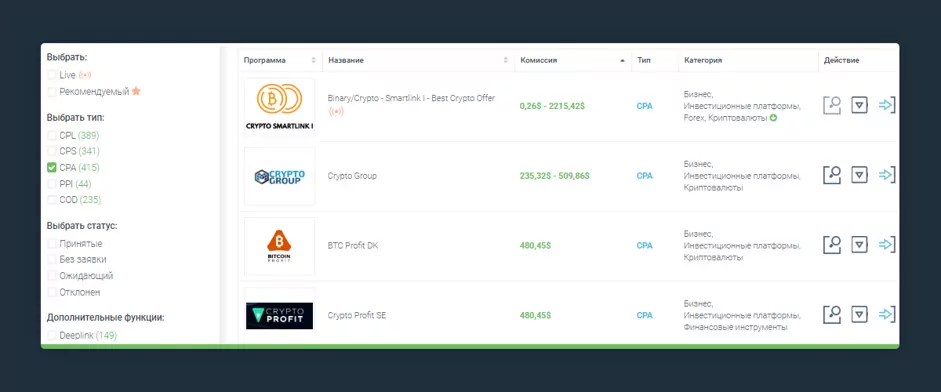Open dropdown arrow icon for Binary/Crypto Smartlink offer
The image size is (941, 392).
click(859, 105)
